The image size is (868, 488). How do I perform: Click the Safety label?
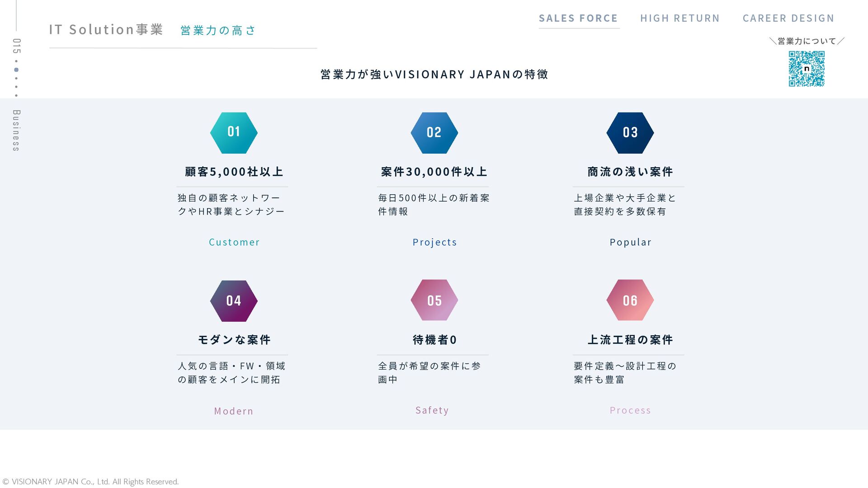point(432,410)
